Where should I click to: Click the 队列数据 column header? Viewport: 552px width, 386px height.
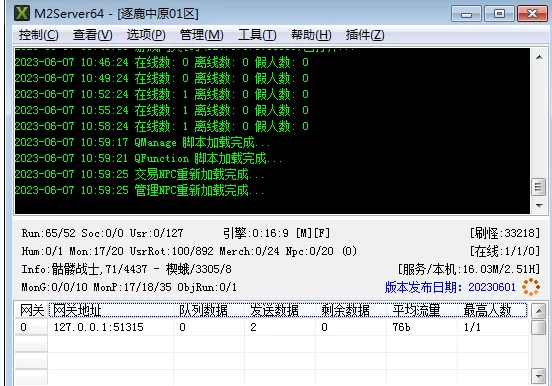pos(209,310)
